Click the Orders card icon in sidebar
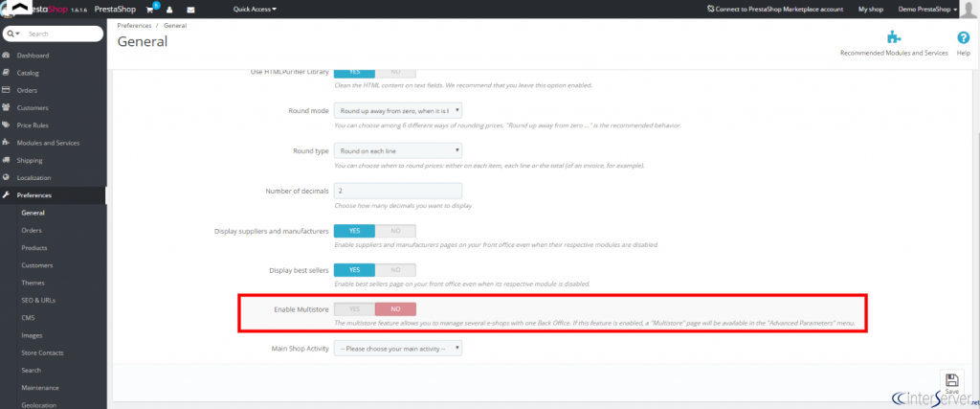The width and height of the screenshot is (980, 409). coord(6,90)
